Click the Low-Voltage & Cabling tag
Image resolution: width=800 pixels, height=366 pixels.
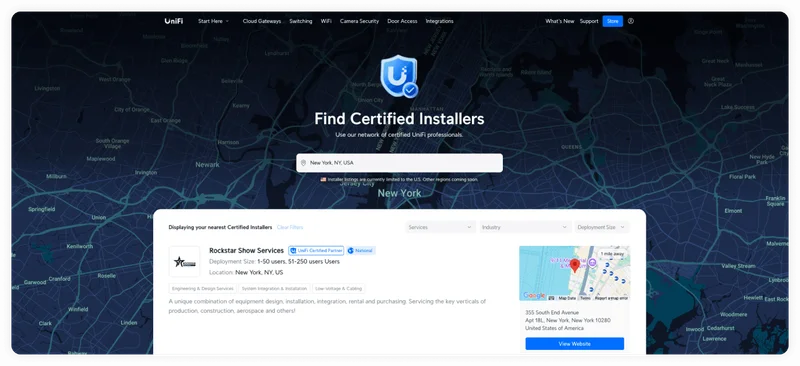coord(338,288)
